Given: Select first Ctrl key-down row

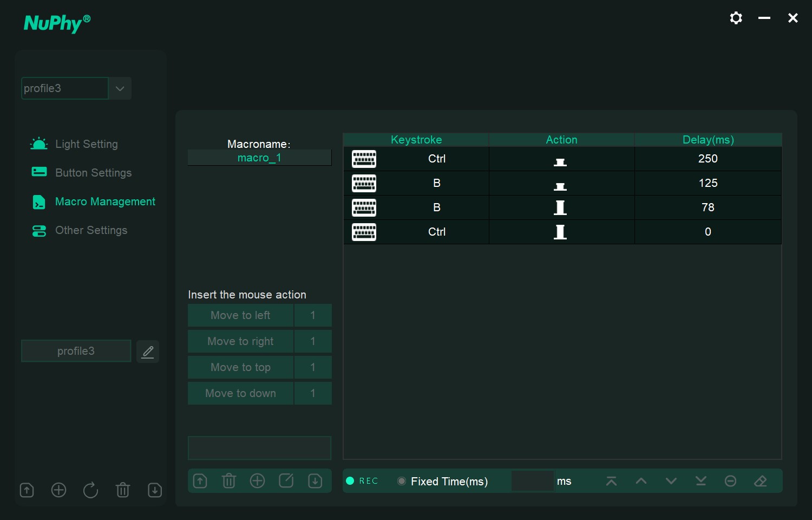Looking at the screenshot, I should pyautogui.click(x=562, y=159).
